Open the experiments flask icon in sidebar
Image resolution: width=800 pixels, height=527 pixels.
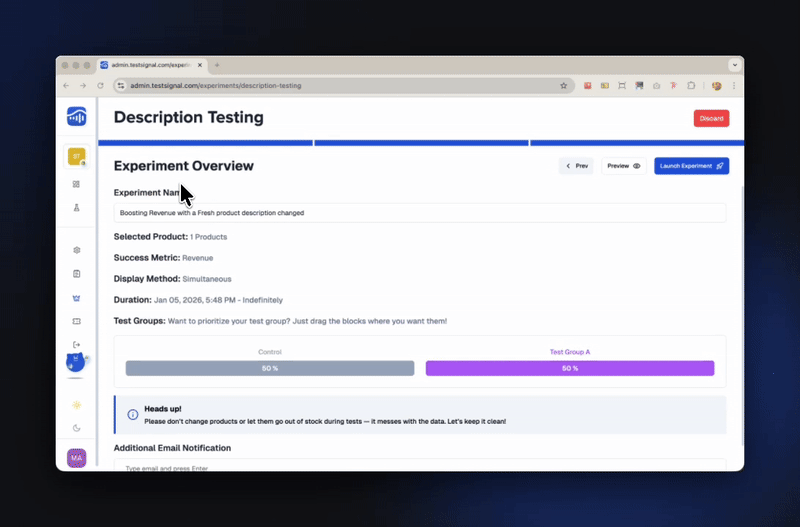click(77, 208)
